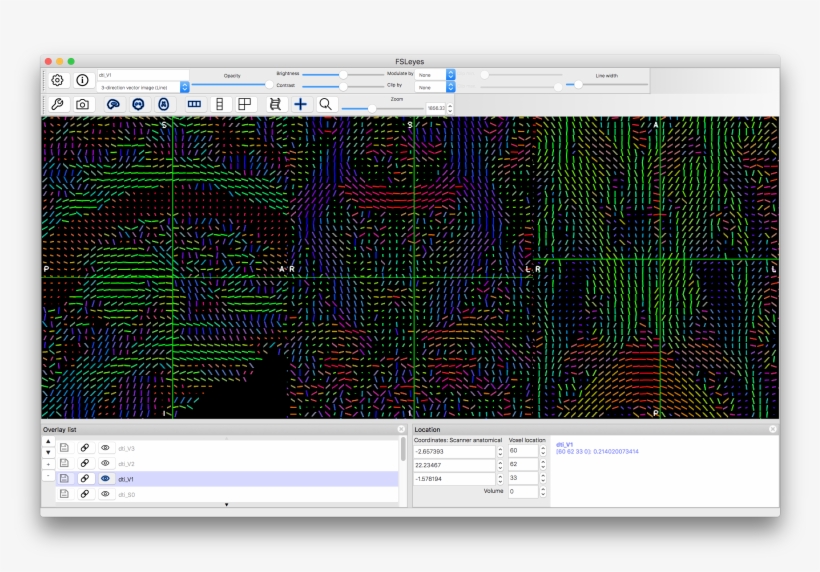
Task: Hide the dti_V1 overlay
Action: tap(105, 478)
